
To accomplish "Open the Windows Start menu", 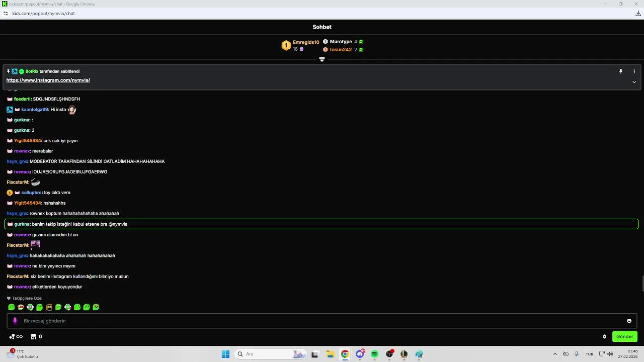I will click(225, 354).
